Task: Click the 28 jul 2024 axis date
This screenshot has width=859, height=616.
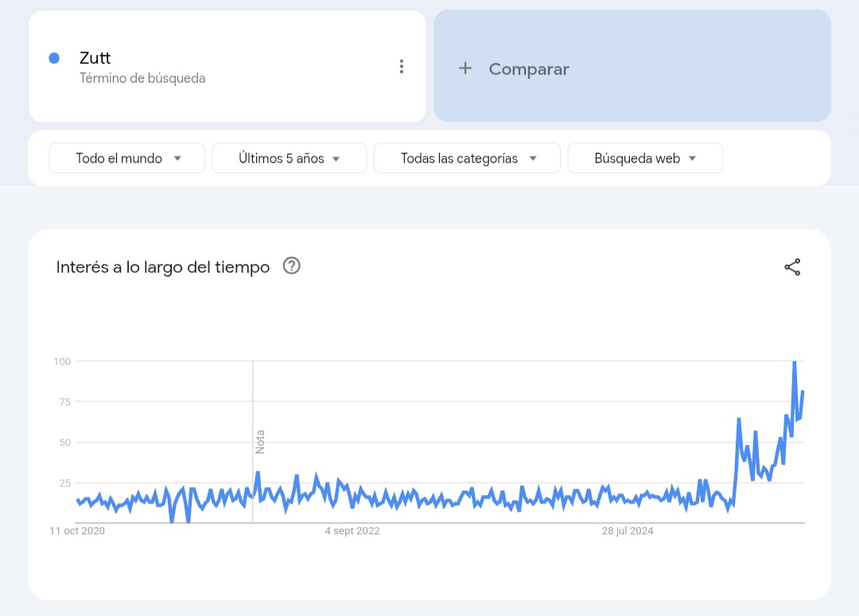Action: tap(628, 531)
